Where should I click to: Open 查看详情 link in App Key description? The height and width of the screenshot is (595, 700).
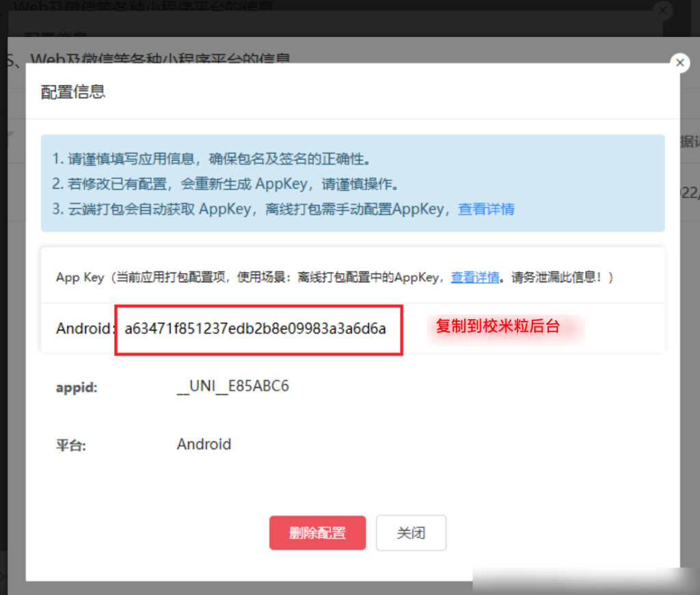click(474, 277)
